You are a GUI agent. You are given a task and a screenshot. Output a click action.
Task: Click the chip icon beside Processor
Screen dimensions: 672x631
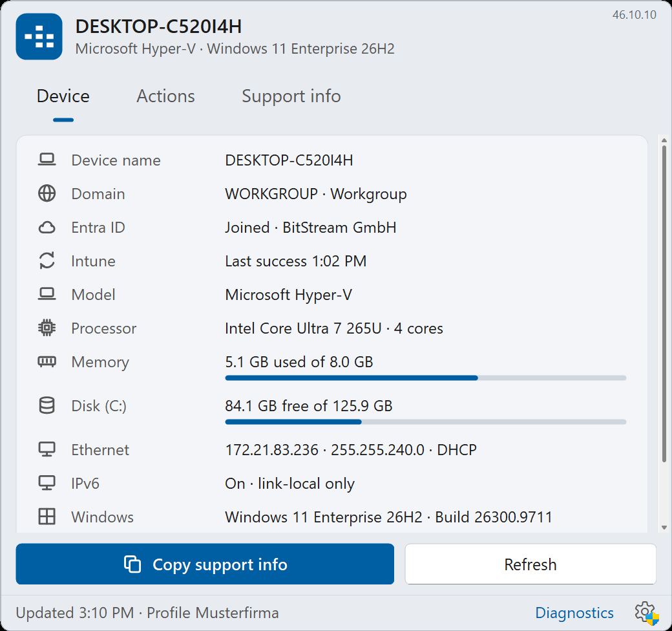click(47, 328)
